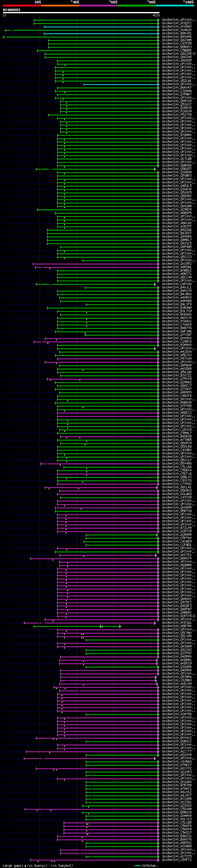Click the white query sequence bar
The image size is (197, 868).
[x=81, y=12]
